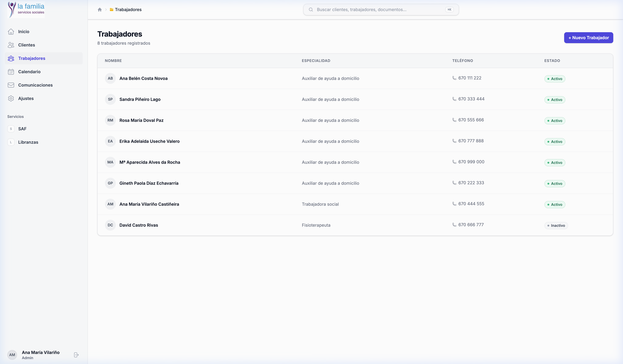Click the SAF service badge icon

[11, 129]
